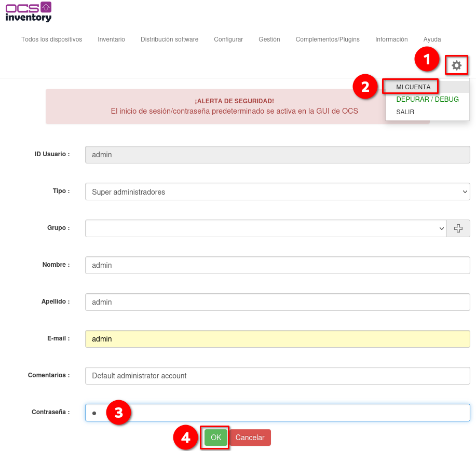Viewport: 476px width, 451px height.
Task: Click the plus icon beside Grupo
Action: point(458,228)
